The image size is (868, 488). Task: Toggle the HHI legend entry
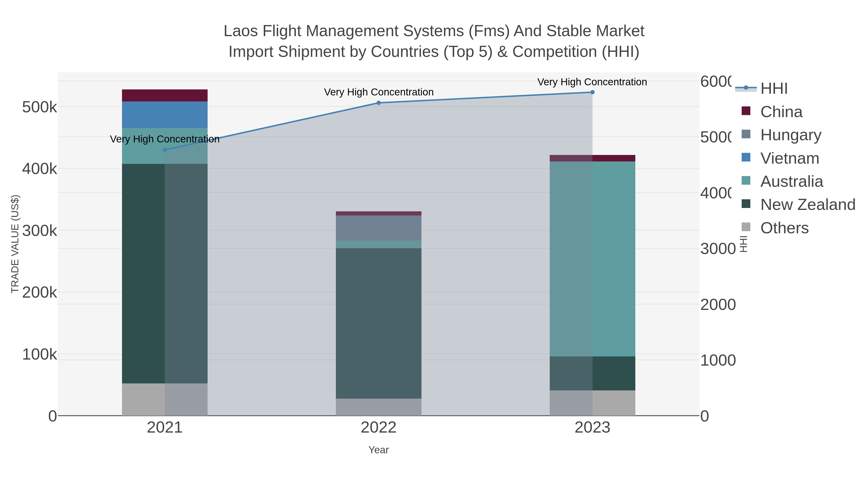point(761,88)
